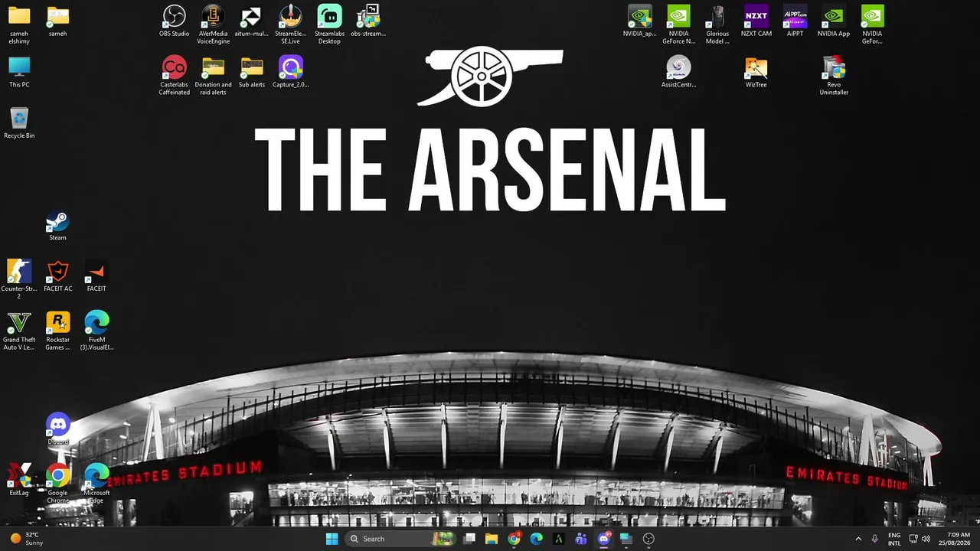Select the AssistCentr... desktop shortcut
The image size is (980, 551).
point(678,72)
